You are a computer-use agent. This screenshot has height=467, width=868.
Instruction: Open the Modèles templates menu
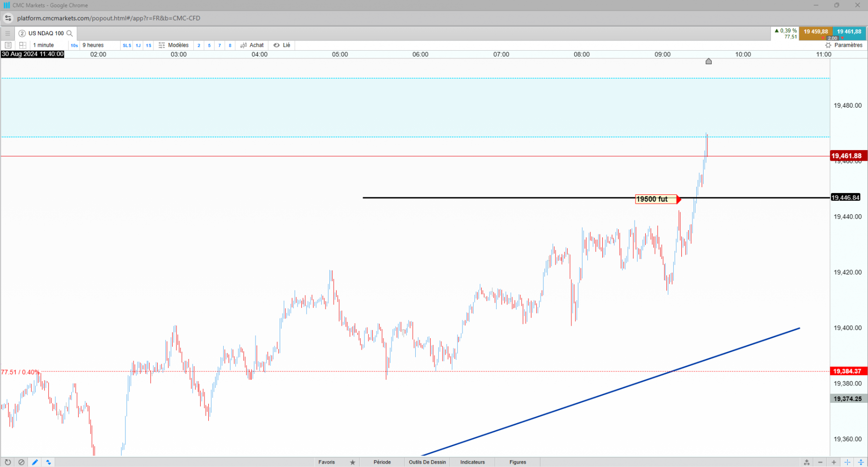174,45
